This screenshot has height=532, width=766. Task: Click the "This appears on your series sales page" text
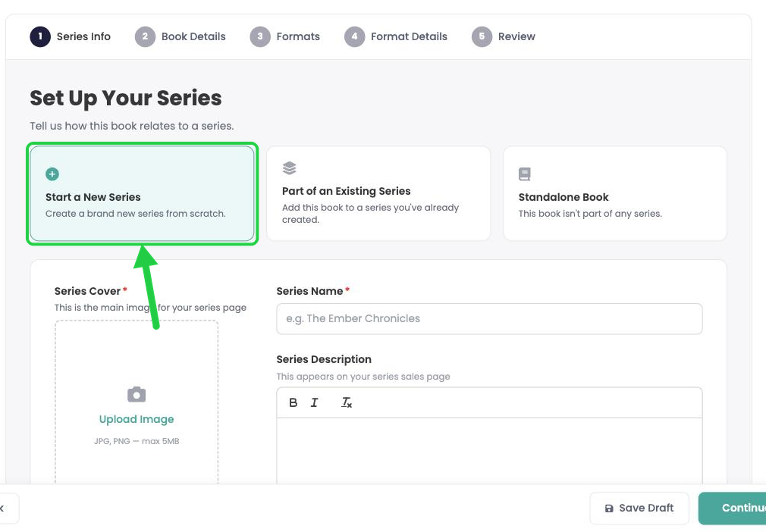(x=363, y=377)
